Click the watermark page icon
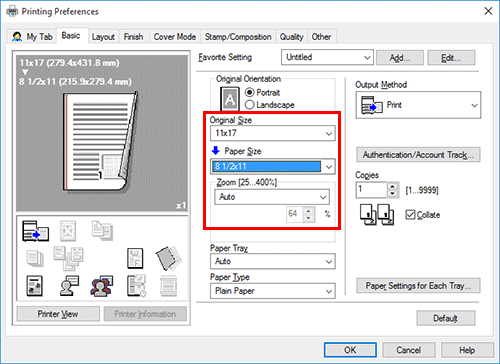The height and width of the screenshot is (364, 500). 135,258
